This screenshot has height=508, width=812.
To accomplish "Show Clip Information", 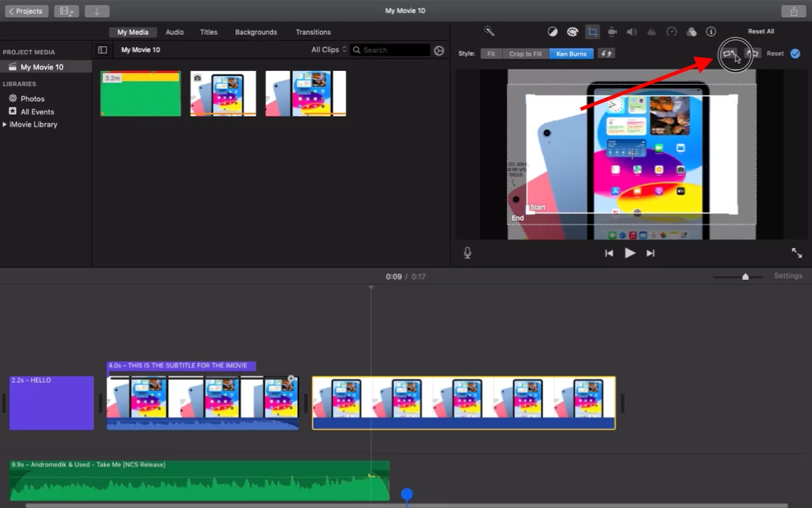I will pos(711,32).
